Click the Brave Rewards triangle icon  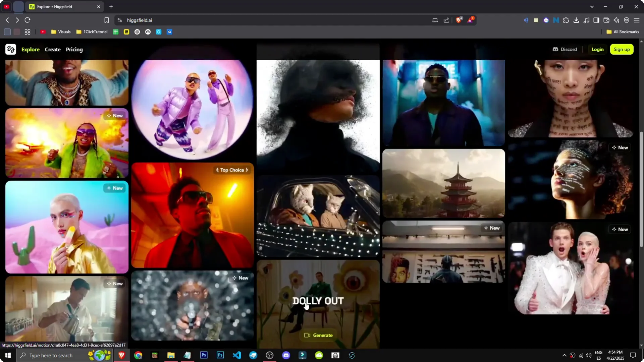coord(471,20)
